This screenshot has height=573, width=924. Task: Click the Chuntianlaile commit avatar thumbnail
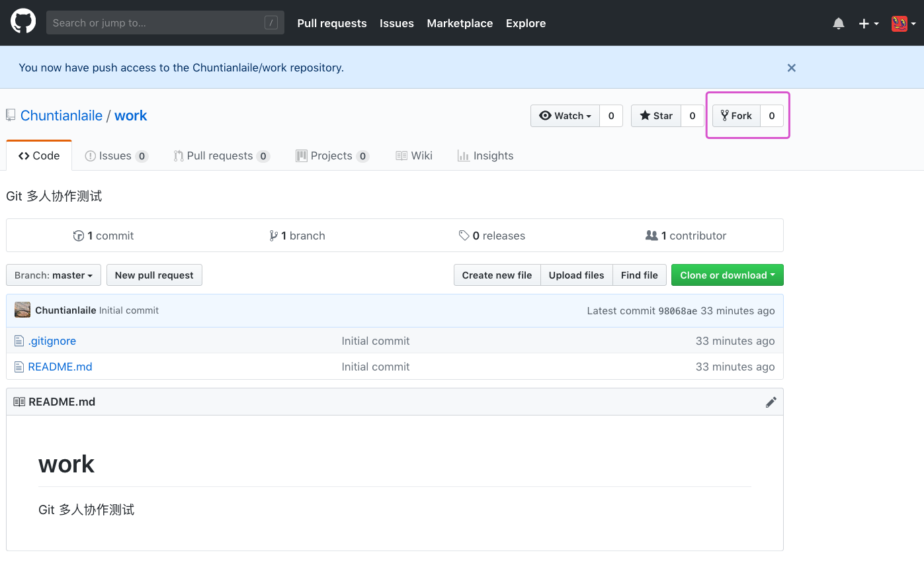[x=22, y=310]
